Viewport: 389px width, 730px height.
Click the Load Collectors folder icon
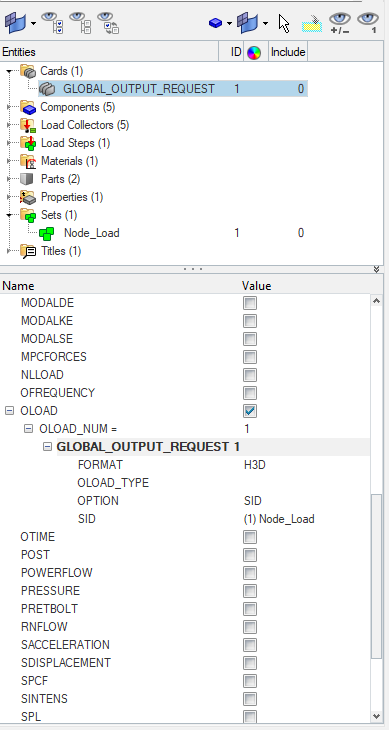pos(28,125)
